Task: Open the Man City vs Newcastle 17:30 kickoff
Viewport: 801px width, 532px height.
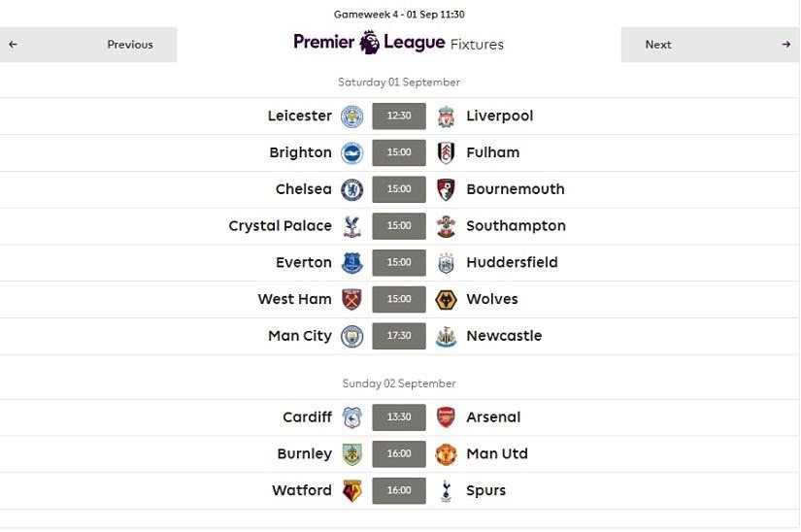Action: click(399, 336)
